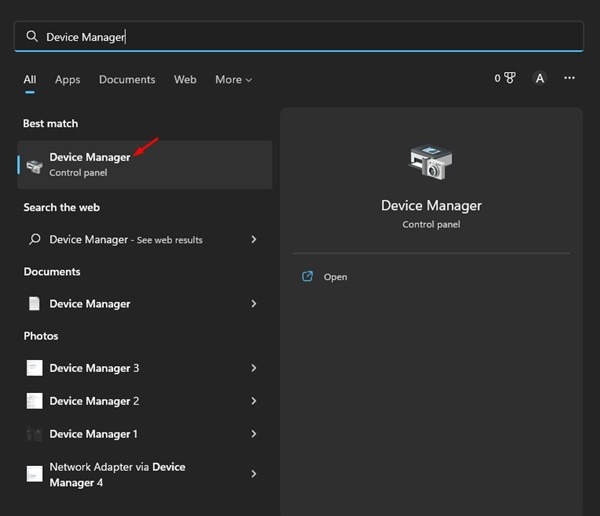Expand Device Manager web results arrow
This screenshot has height=516, width=600.
tap(254, 240)
